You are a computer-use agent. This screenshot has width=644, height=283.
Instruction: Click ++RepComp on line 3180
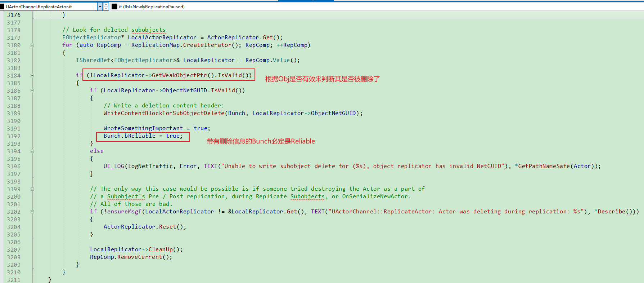coord(292,45)
